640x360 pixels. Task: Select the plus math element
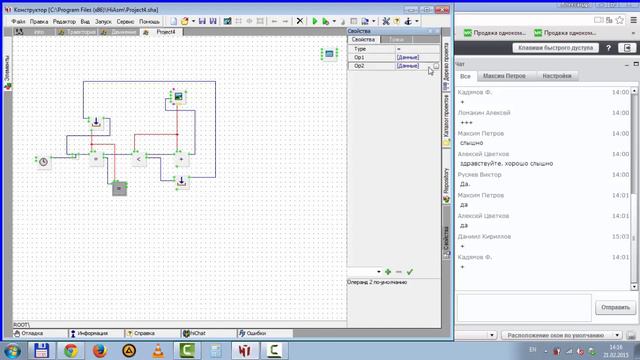pyautogui.click(x=181, y=159)
